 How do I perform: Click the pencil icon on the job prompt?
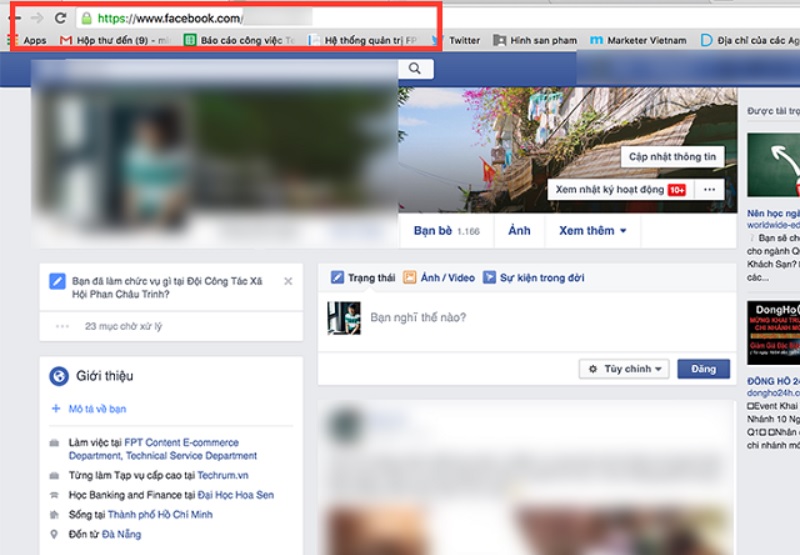(57, 281)
